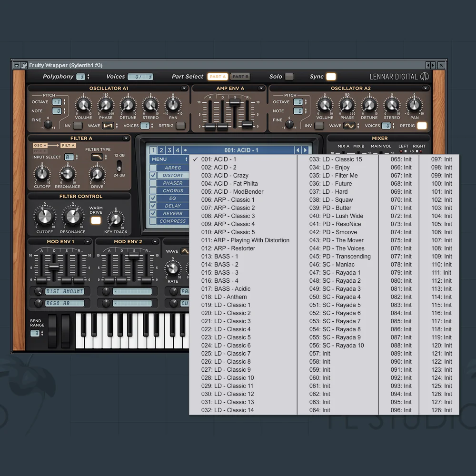Click the preset name display 001: ACID - 1
This screenshot has width=476, height=476.
point(241,150)
